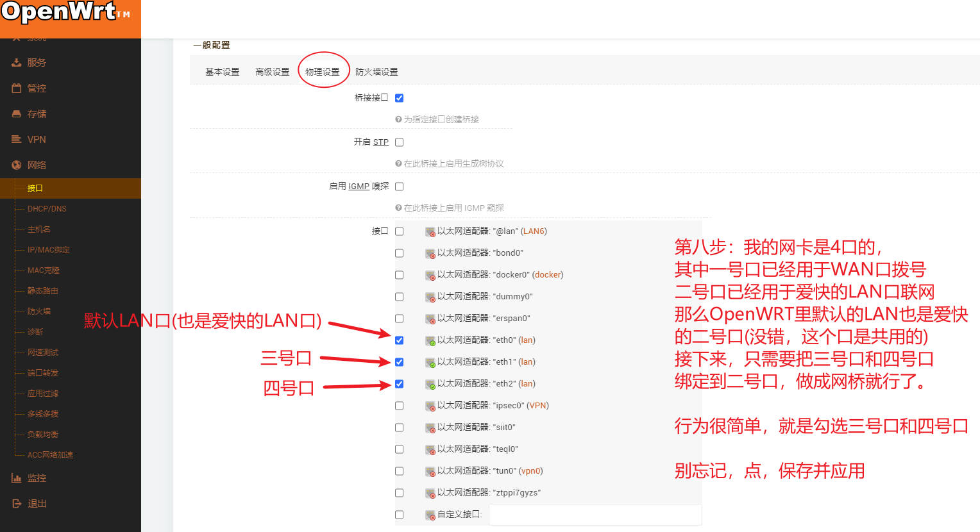Switch to the 高级设置 tab

click(272, 72)
